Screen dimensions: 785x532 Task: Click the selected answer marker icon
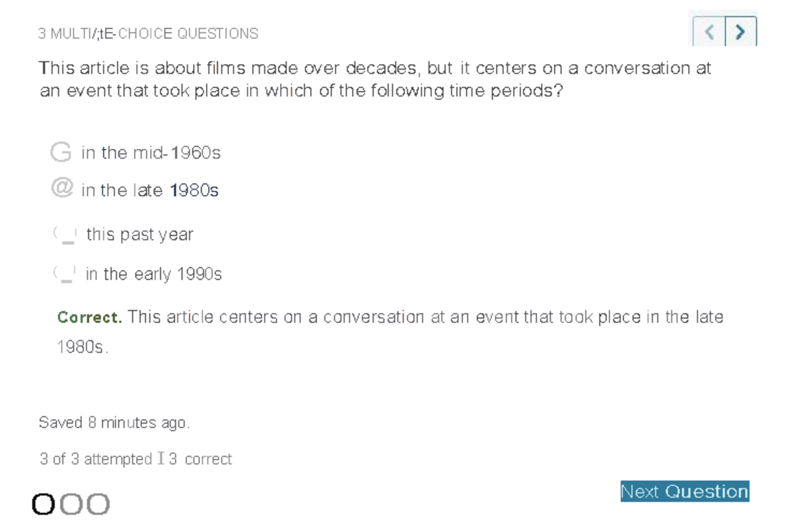click(x=62, y=190)
